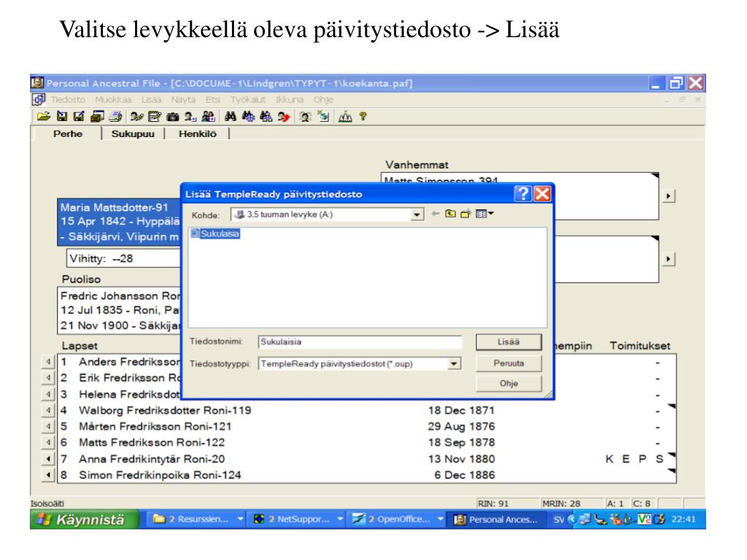Click the Lisää button in dialog
Screen dimensions: 747x560
point(508,342)
